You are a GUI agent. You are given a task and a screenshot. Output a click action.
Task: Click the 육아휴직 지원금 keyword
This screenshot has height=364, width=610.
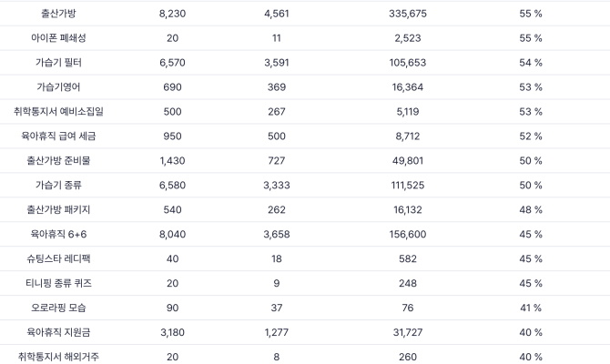tap(60, 333)
